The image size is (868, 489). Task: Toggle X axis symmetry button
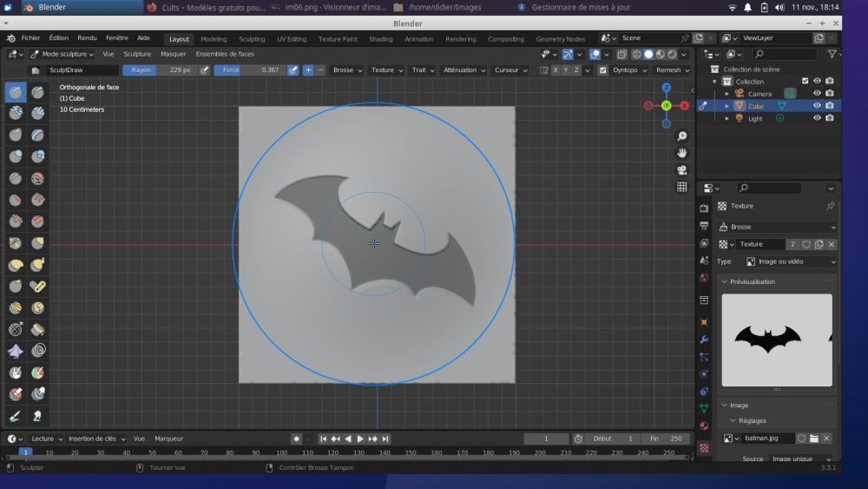pos(556,70)
